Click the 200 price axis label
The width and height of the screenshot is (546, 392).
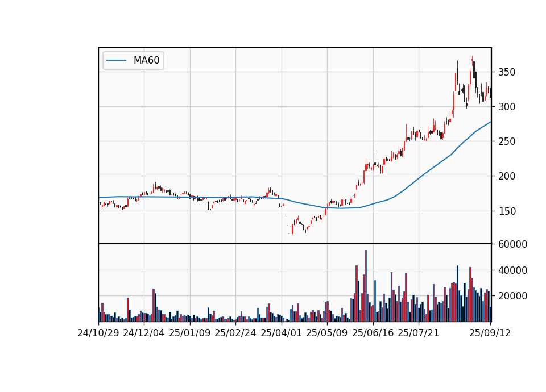tap(507, 176)
